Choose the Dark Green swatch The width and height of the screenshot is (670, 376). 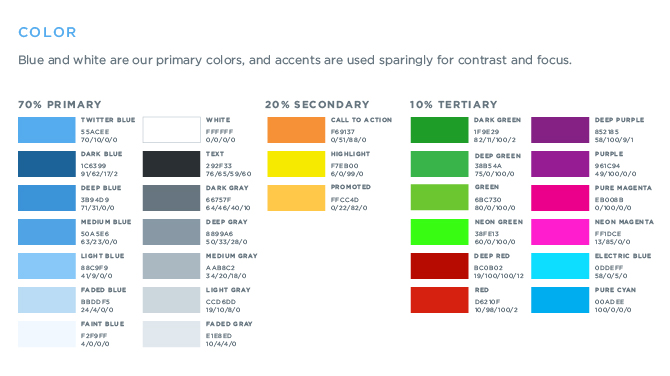pyautogui.click(x=439, y=130)
